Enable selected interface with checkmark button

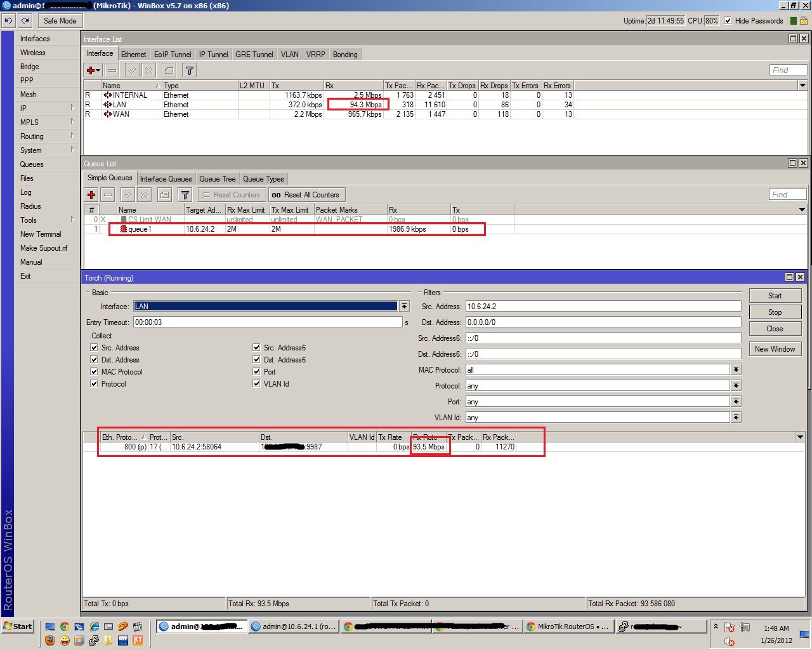(x=132, y=70)
